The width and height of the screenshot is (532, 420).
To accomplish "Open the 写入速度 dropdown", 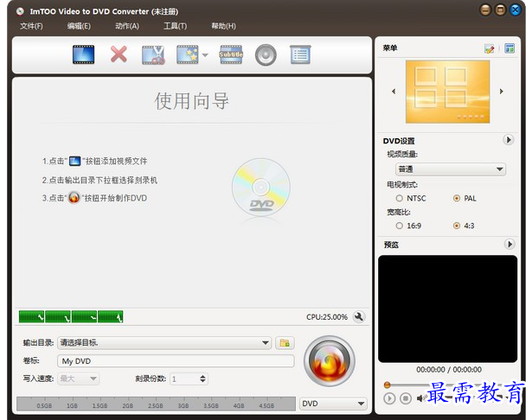I will pos(79,379).
